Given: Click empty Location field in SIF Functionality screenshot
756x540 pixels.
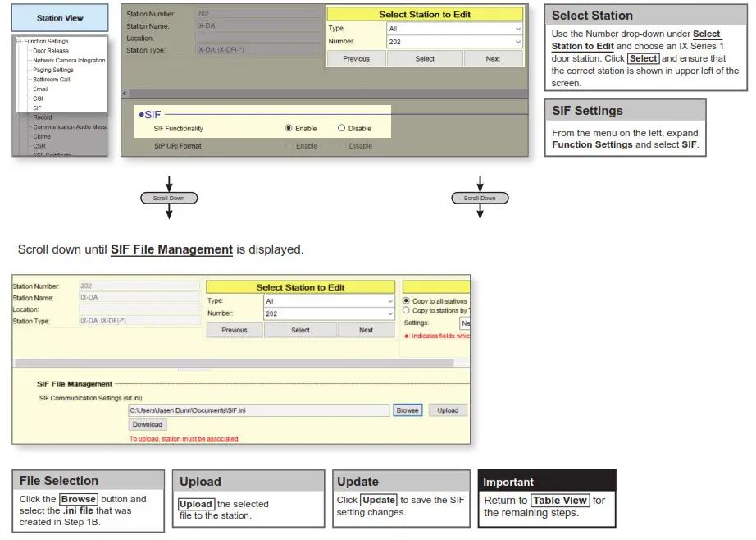Looking at the screenshot, I should [258, 38].
